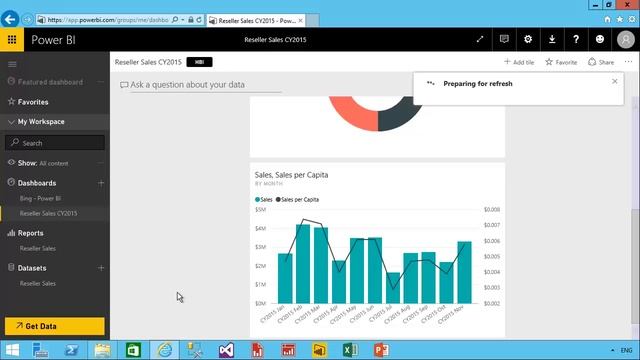Open the more options ellipsis on dashboard bar
This screenshot has width=640, height=360.
628,62
